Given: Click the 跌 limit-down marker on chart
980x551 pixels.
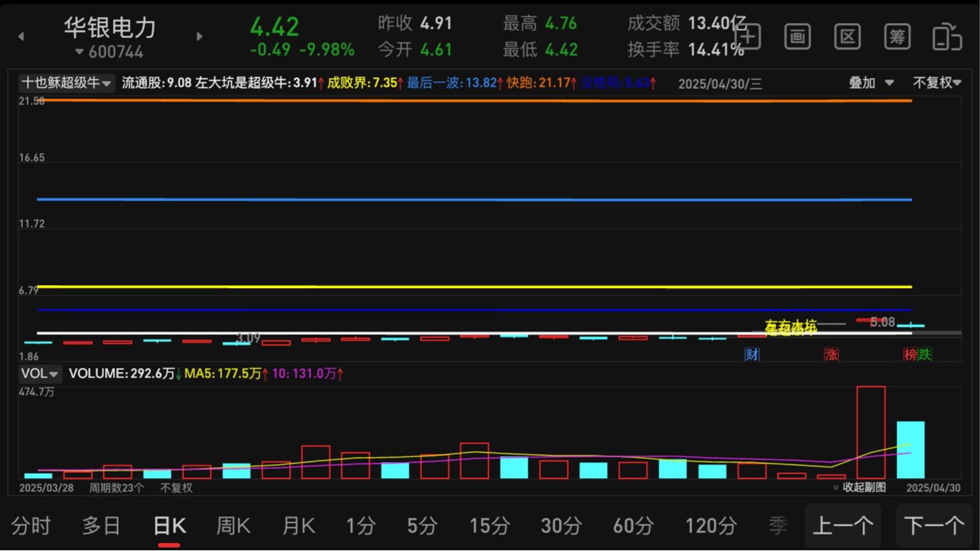Looking at the screenshot, I should point(925,354).
